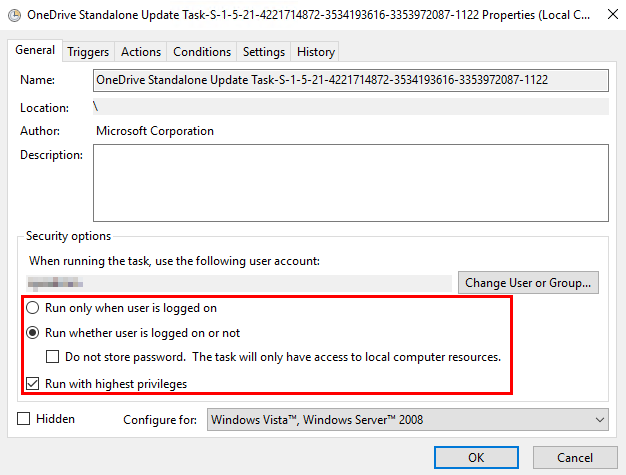Screen dimensions: 626x475
Task: Enable the Do not store password checkbox
Action: pyautogui.click(x=54, y=357)
